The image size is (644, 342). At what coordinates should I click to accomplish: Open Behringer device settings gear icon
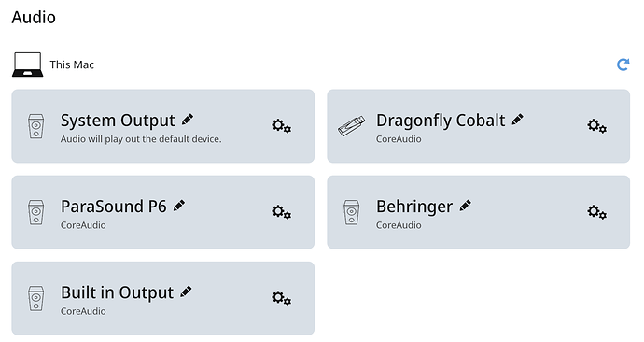[596, 212]
